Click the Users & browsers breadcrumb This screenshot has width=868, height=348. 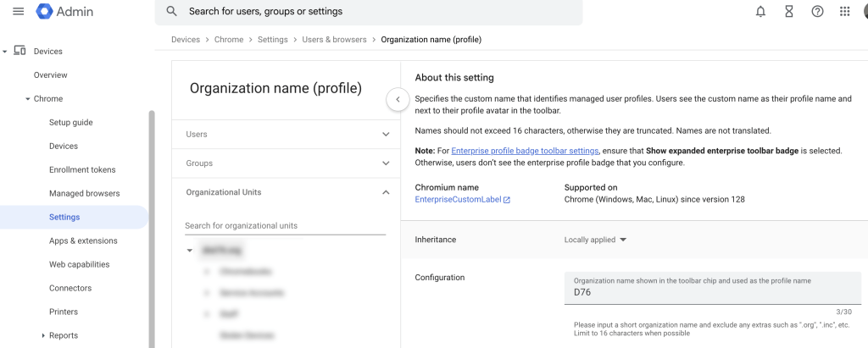[334, 40]
